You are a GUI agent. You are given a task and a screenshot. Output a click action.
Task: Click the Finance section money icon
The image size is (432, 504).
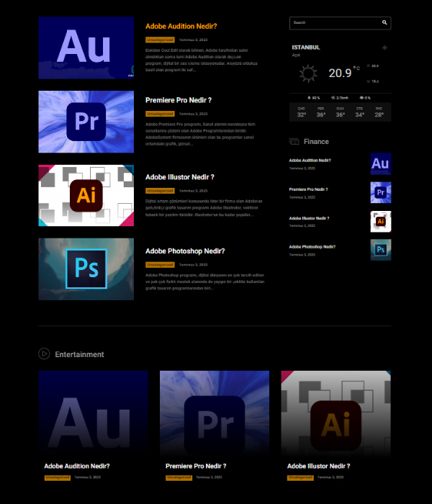tap(294, 142)
